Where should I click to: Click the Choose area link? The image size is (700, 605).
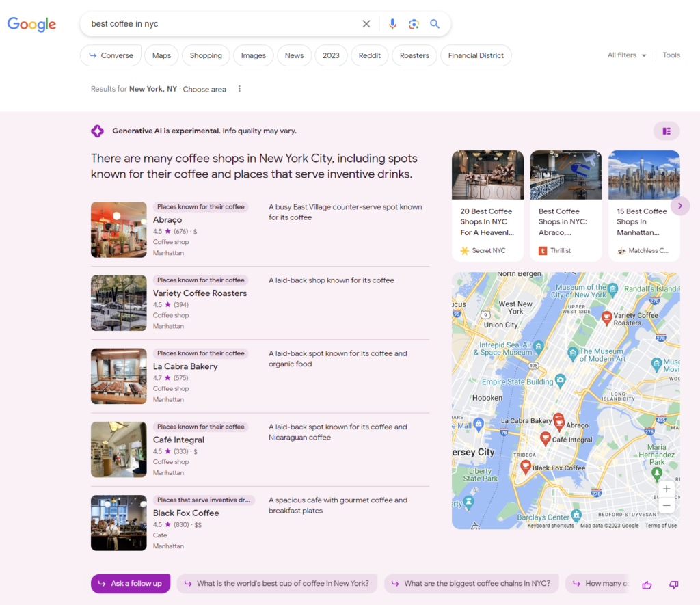click(x=204, y=90)
